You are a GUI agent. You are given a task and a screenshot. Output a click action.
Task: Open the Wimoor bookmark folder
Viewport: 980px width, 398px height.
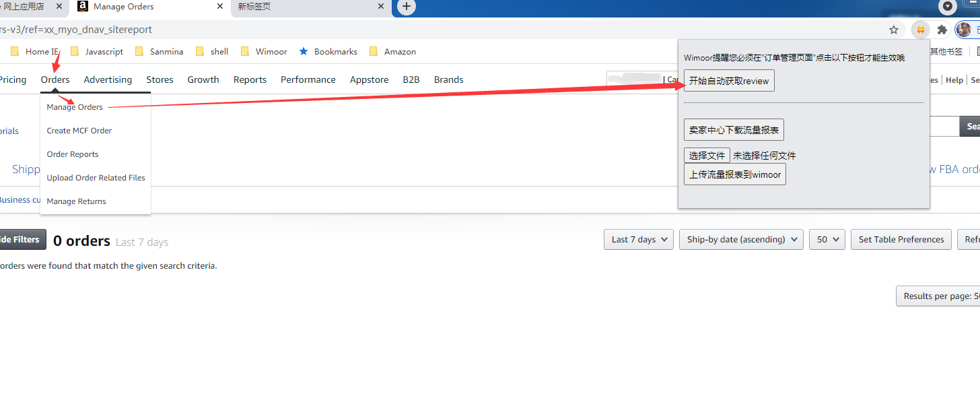point(263,52)
